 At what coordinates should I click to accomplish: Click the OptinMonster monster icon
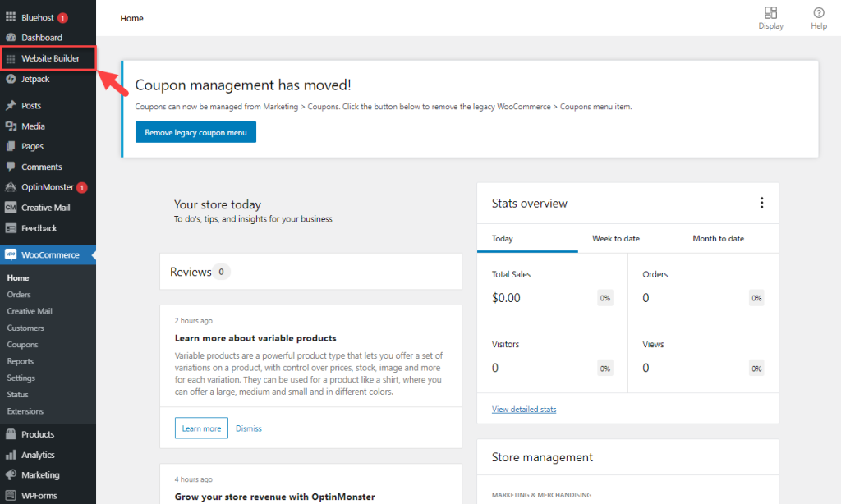pos(11,187)
